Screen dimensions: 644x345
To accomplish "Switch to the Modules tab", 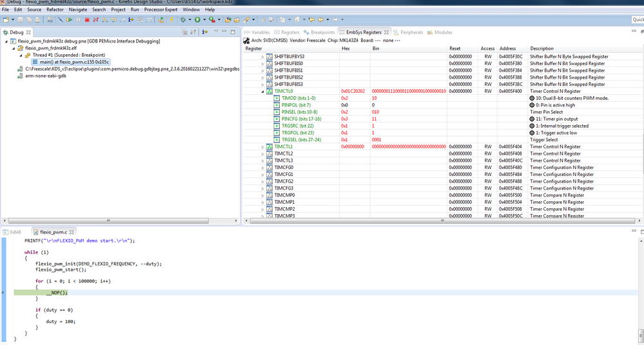I will [x=440, y=32].
